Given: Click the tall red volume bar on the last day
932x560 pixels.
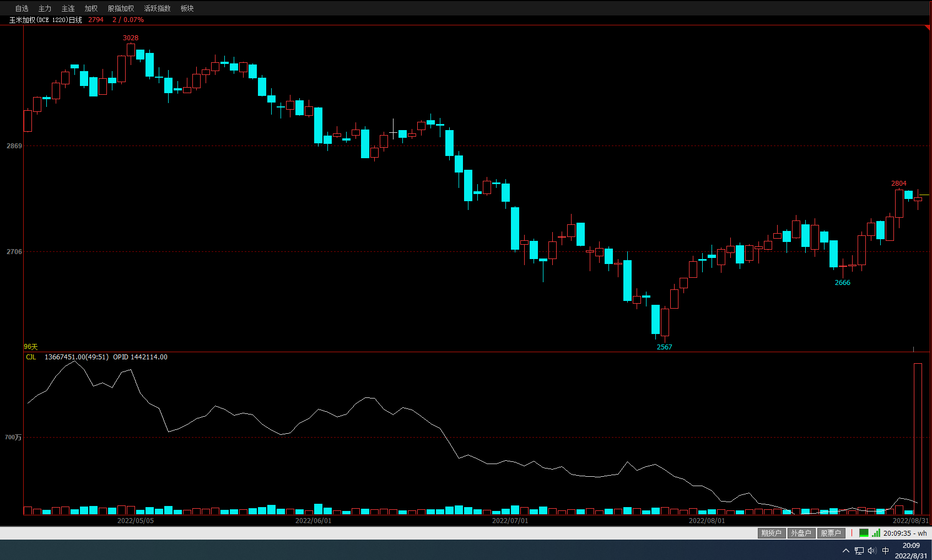Looking at the screenshot, I should 918,439.
